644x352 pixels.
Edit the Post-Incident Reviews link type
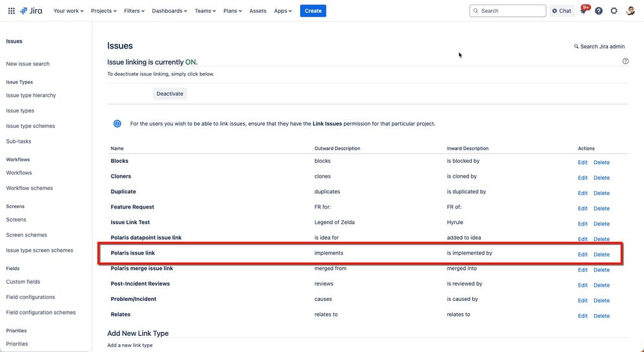[x=583, y=285]
